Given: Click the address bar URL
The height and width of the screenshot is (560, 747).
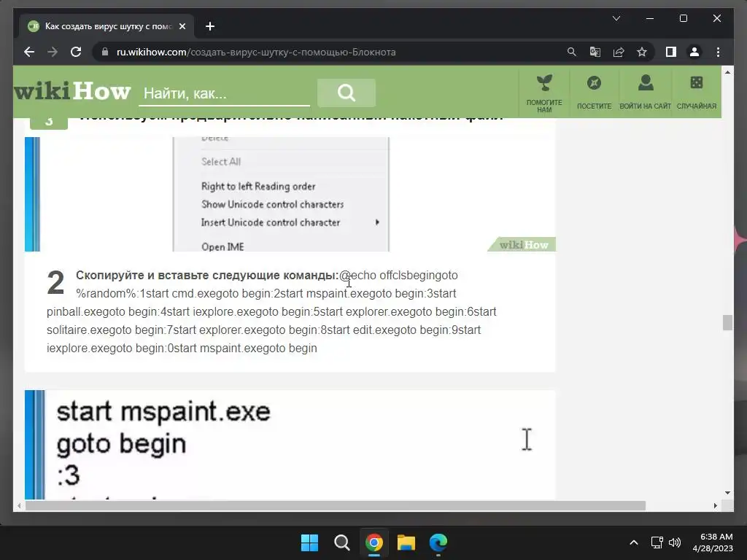Looking at the screenshot, I should tap(256, 52).
